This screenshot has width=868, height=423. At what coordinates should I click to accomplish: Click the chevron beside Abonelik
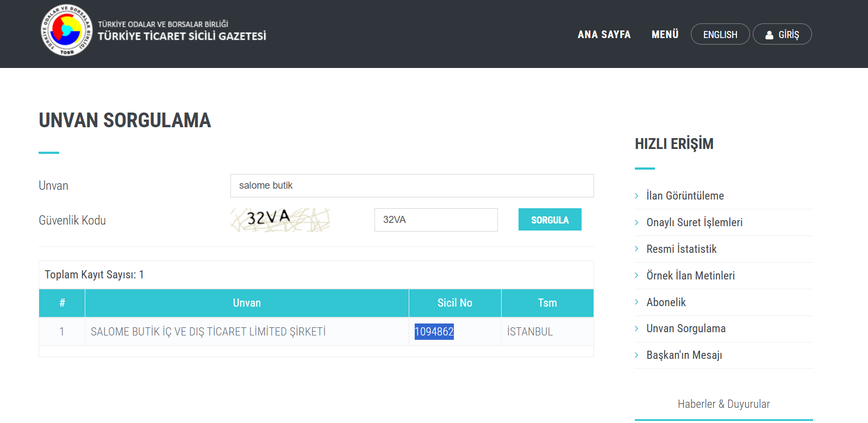[636, 302]
